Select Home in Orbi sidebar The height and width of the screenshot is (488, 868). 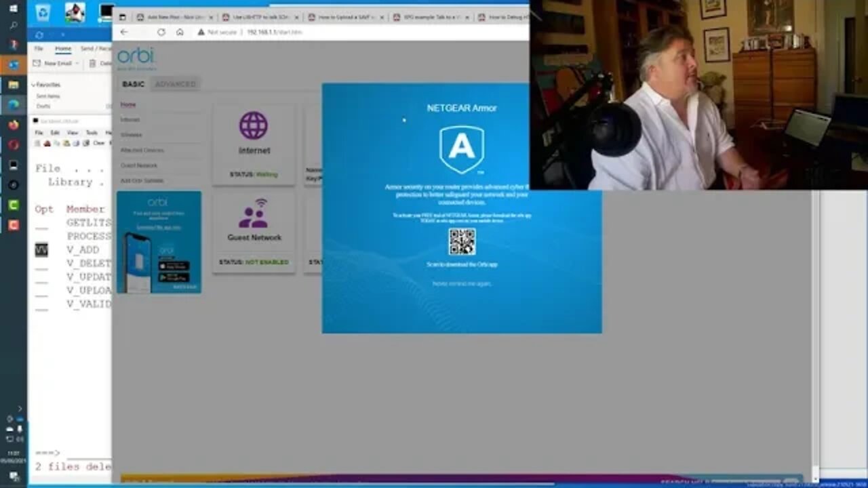coord(128,105)
